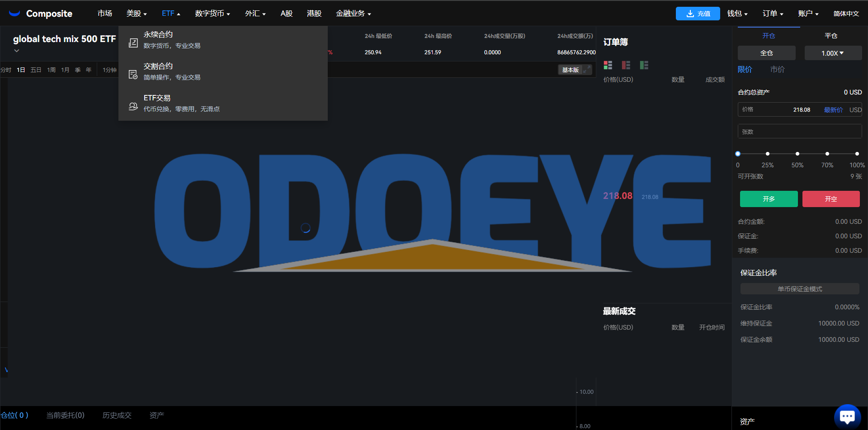Open the 资产 tab in bottom bar
Image resolution: width=868 pixels, height=430 pixels.
pyautogui.click(x=157, y=415)
